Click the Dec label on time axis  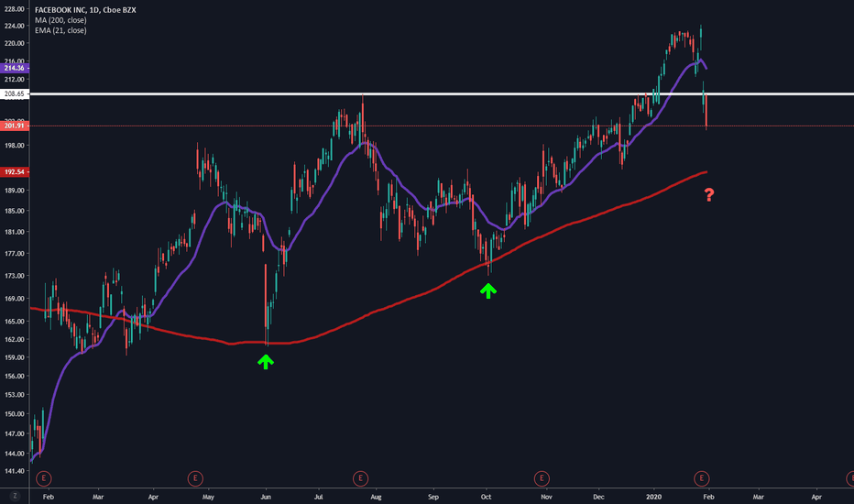598,497
